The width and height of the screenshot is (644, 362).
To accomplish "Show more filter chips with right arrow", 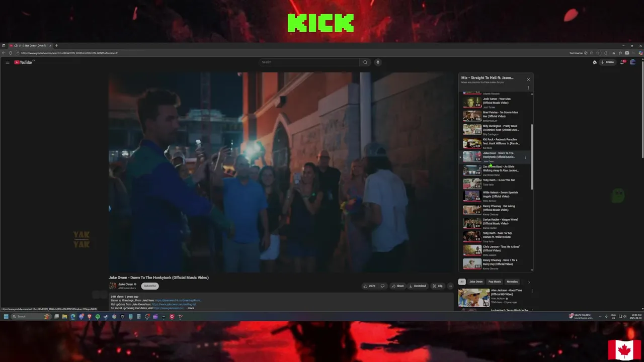I will pos(528,282).
